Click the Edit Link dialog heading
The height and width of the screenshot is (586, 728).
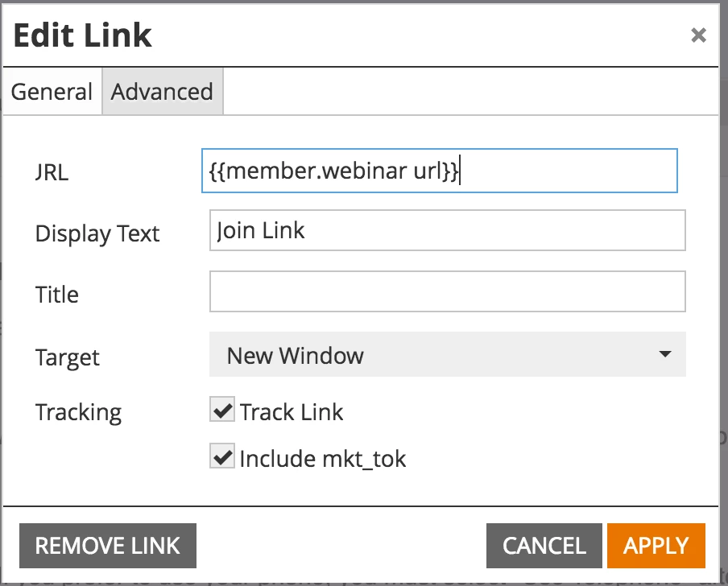click(x=83, y=35)
